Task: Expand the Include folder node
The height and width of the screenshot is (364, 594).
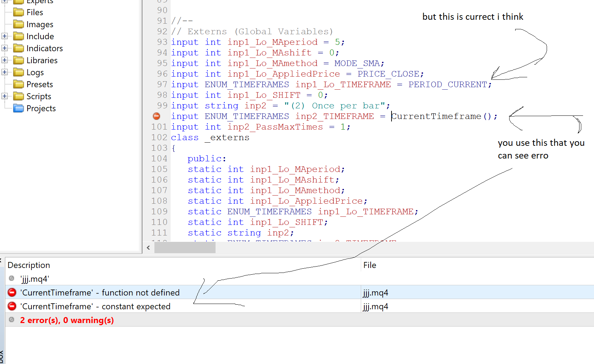Action: [x=5, y=36]
